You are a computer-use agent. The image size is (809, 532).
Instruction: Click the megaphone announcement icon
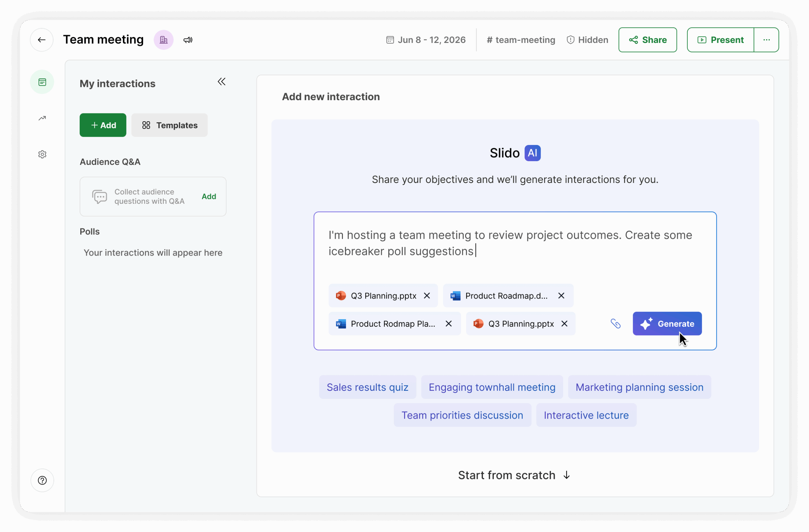point(188,40)
